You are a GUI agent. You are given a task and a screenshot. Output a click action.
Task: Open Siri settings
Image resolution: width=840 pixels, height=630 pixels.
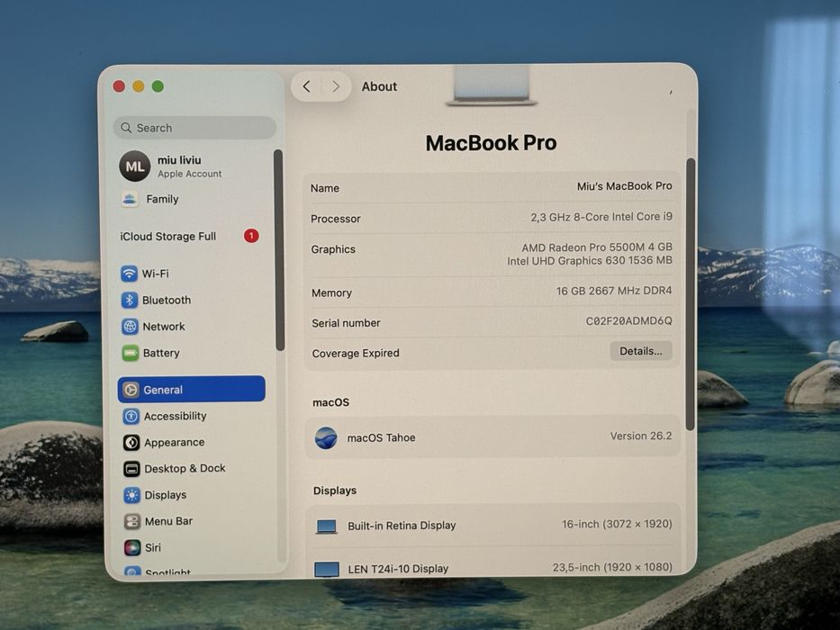click(x=191, y=547)
